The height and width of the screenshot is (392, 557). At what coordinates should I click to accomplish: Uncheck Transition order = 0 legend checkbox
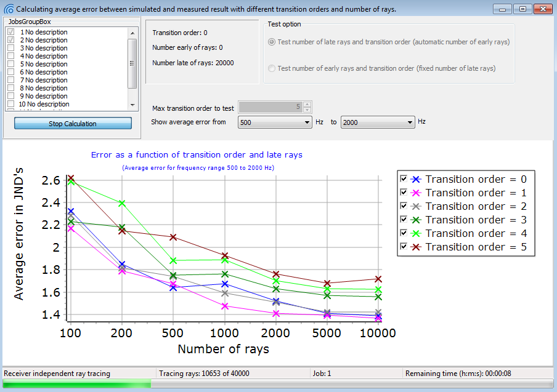point(404,178)
